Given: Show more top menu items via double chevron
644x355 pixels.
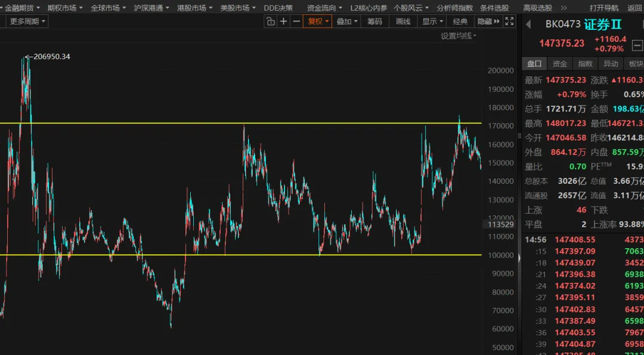Looking at the screenshot, I should pos(564,7).
